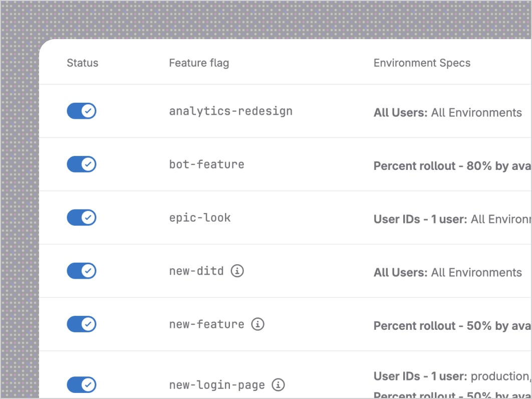Open the new-feature flag name
Image resolution: width=532 pixels, height=399 pixels.
(x=206, y=324)
